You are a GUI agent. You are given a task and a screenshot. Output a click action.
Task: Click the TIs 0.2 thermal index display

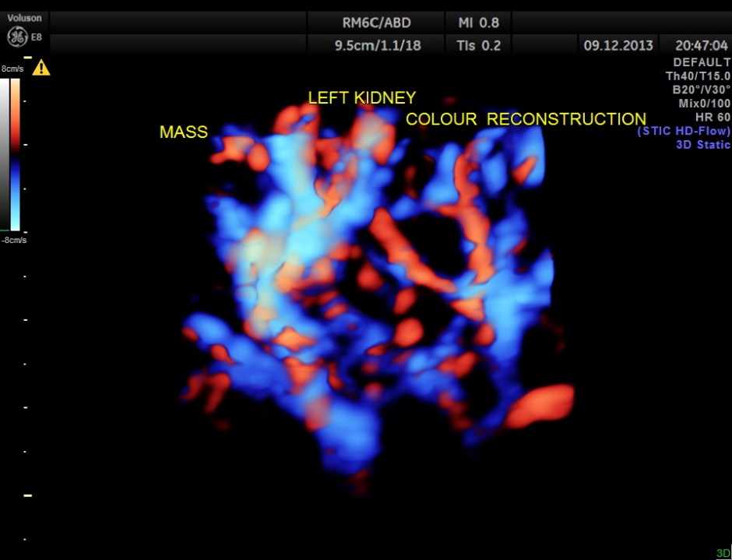click(477, 45)
